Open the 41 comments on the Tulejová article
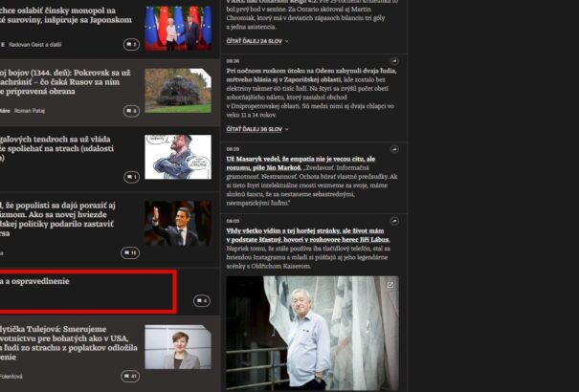 [x=130, y=377]
